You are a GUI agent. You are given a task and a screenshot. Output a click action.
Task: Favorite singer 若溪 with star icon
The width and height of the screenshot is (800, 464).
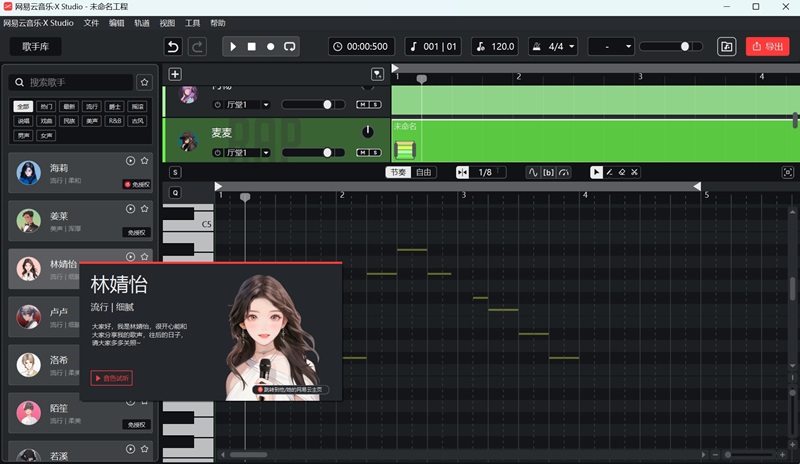[x=144, y=449]
